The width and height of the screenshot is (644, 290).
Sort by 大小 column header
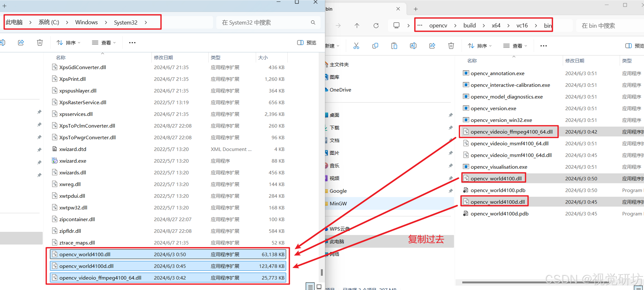point(263,58)
